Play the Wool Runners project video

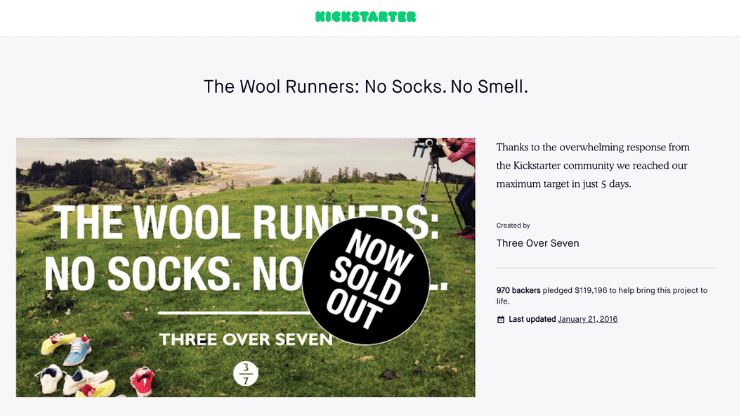coord(245,267)
